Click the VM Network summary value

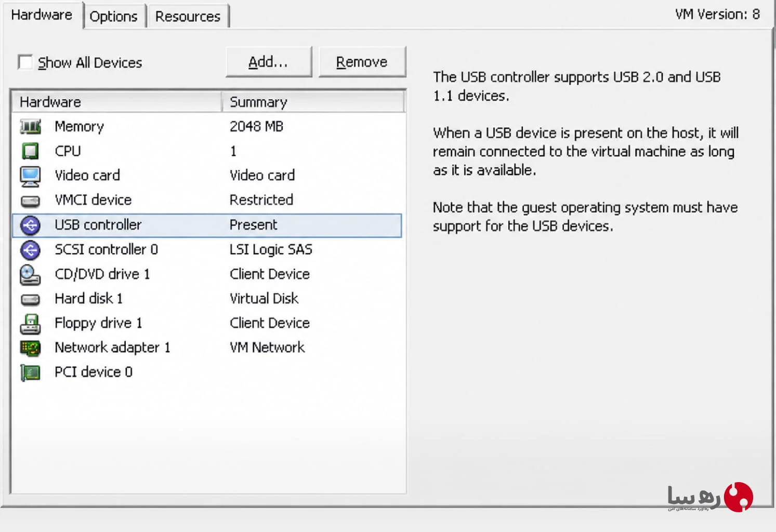267,347
